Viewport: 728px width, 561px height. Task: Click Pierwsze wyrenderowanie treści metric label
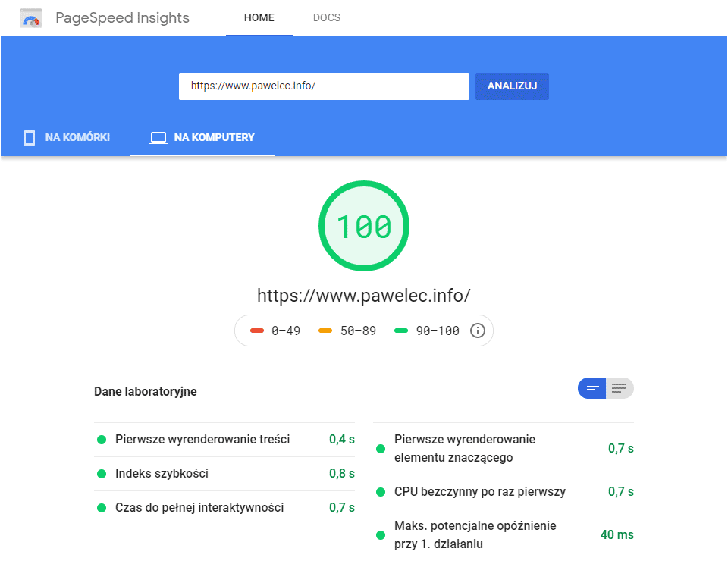[x=202, y=440]
